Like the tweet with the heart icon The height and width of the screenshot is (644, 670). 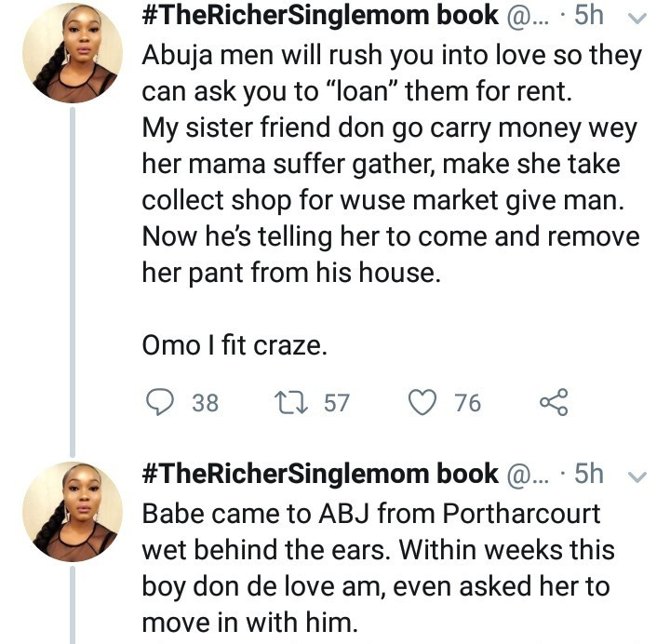point(423,402)
